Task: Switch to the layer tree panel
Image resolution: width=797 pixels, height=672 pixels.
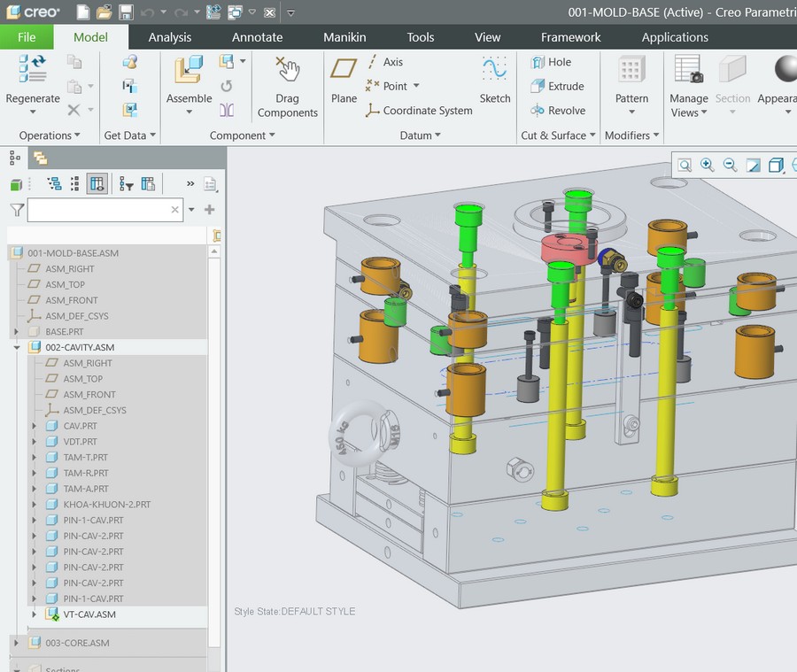Action: [40, 158]
